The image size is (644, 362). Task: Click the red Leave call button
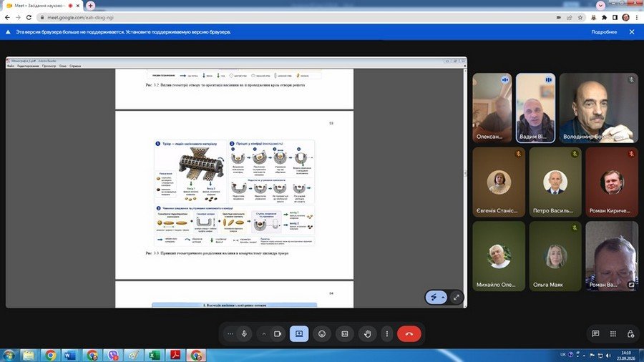pos(409,333)
